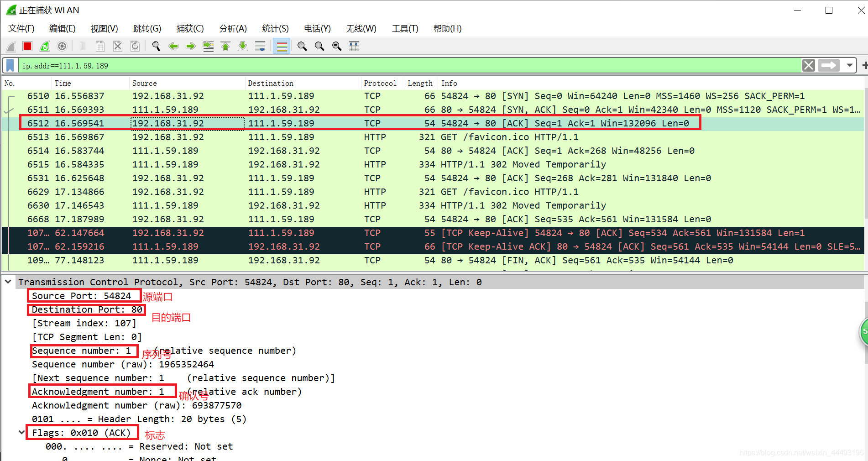
Task: Open the 分析(A) menu
Action: [233, 29]
